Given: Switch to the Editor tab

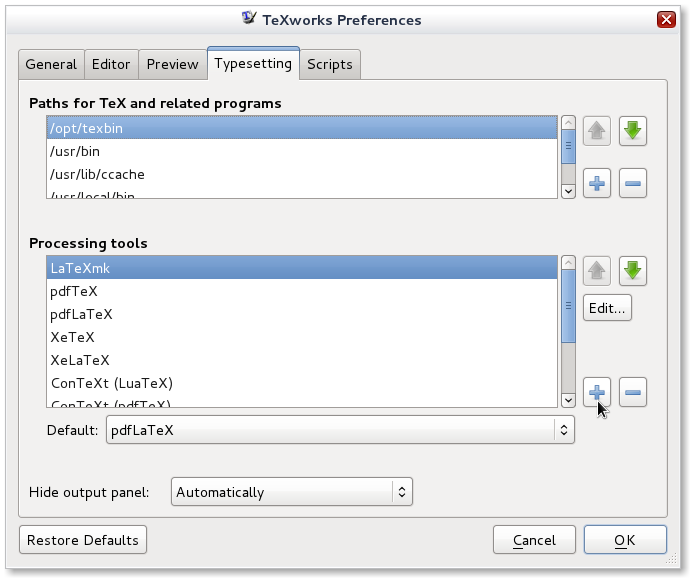Looking at the screenshot, I should [x=111, y=64].
